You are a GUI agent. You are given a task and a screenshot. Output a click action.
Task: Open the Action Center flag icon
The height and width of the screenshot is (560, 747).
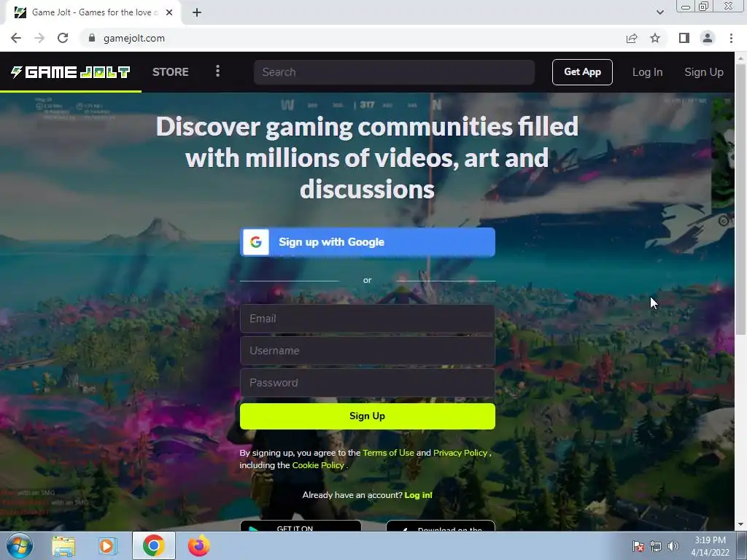(638, 546)
